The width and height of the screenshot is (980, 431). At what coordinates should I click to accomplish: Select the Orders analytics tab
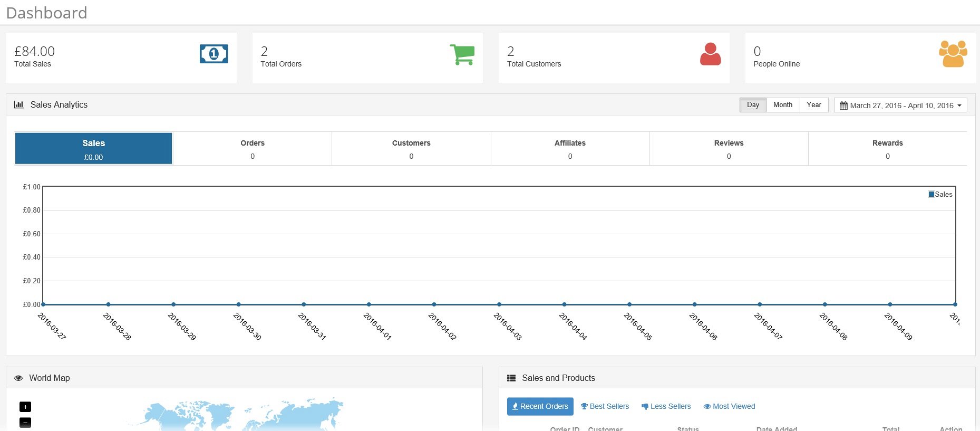pos(253,149)
